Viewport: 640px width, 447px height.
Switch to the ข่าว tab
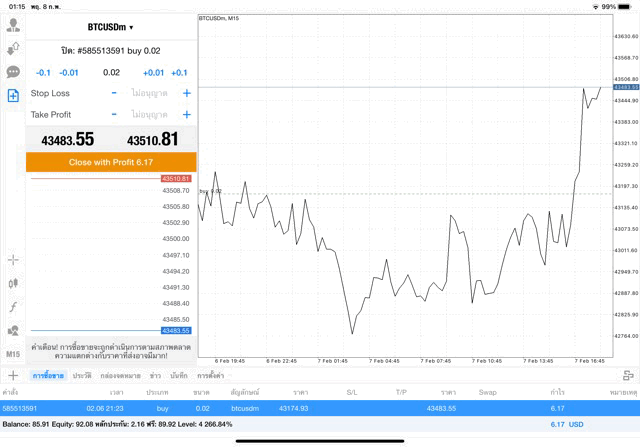point(155,375)
